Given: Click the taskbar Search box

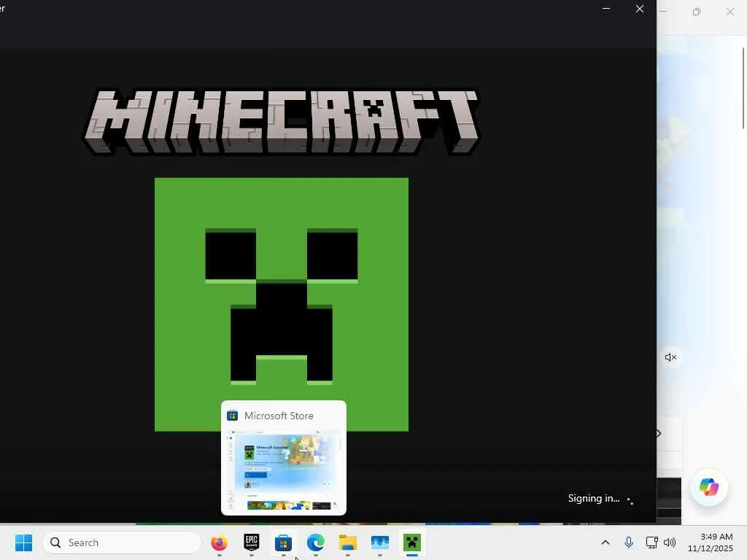Looking at the screenshot, I should pyautogui.click(x=122, y=542).
